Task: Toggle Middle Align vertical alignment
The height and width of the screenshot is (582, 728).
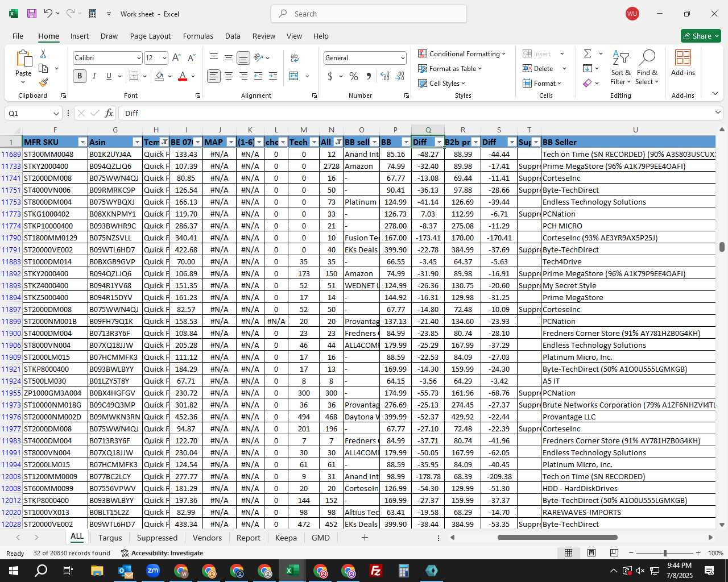Action: [x=229, y=57]
